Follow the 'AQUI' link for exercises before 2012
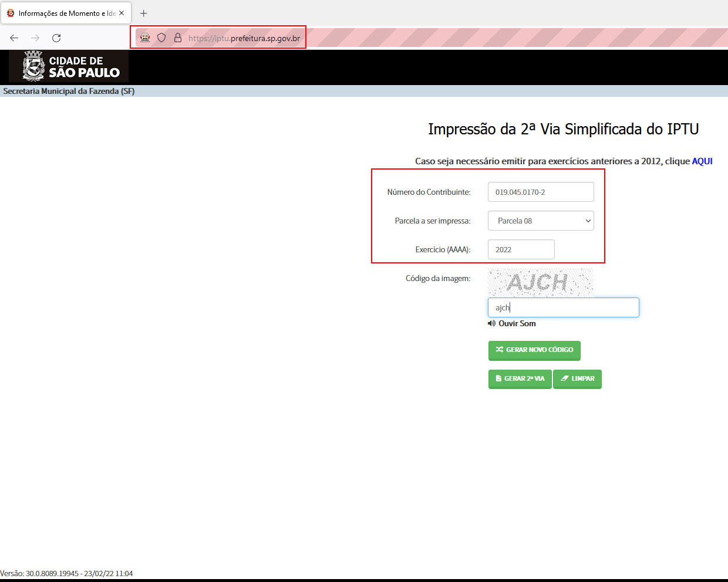 point(702,161)
